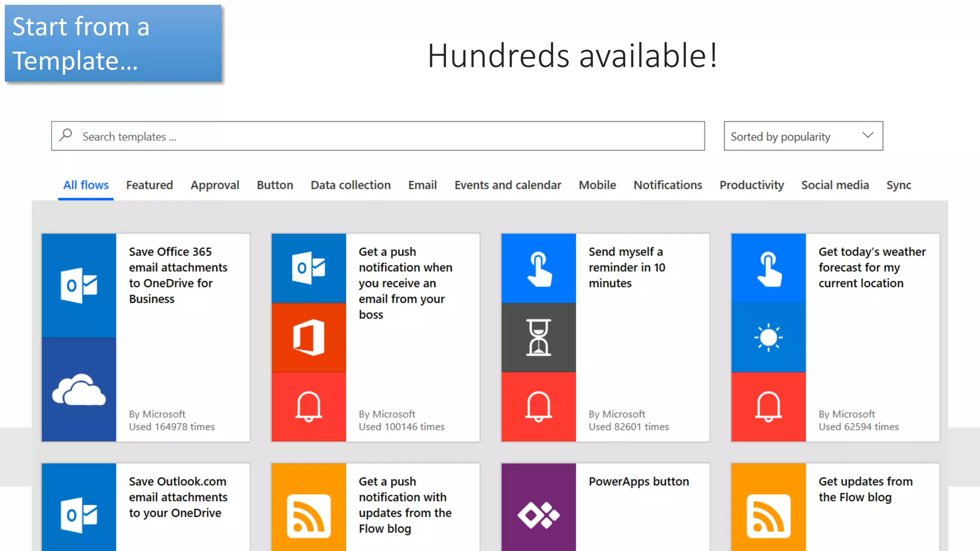Open the Sorted by popularity dropdown
980x551 pixels.
[x=781, y=136]
